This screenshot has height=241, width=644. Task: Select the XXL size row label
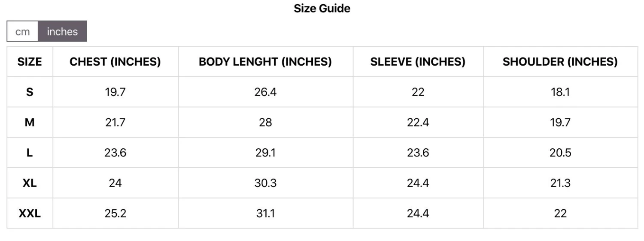(30, 213)
